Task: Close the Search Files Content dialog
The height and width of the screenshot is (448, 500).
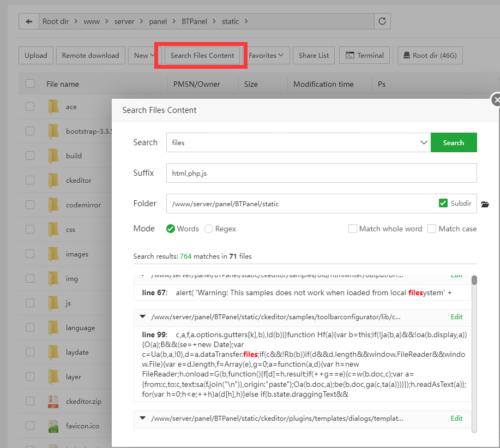Action: coord(495,100)
